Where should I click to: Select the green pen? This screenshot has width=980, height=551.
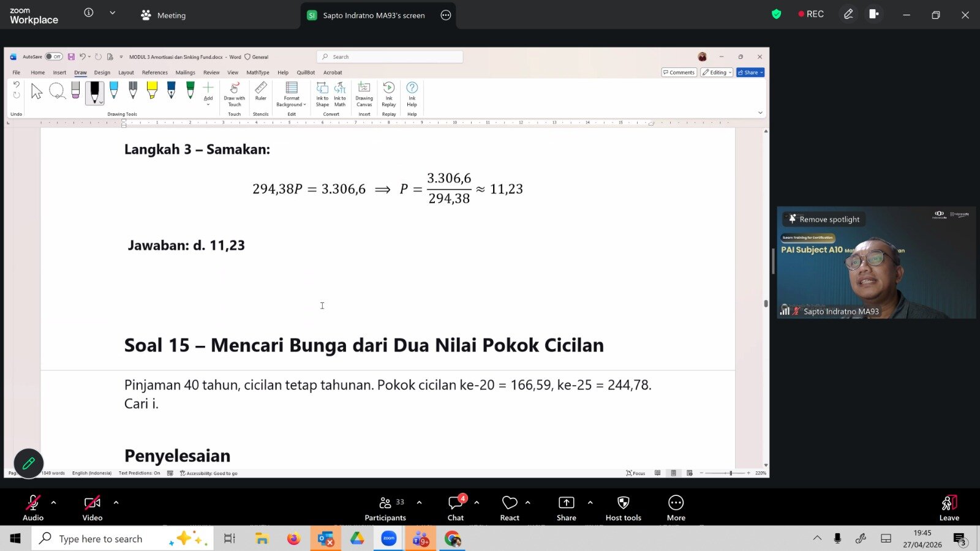190,91
